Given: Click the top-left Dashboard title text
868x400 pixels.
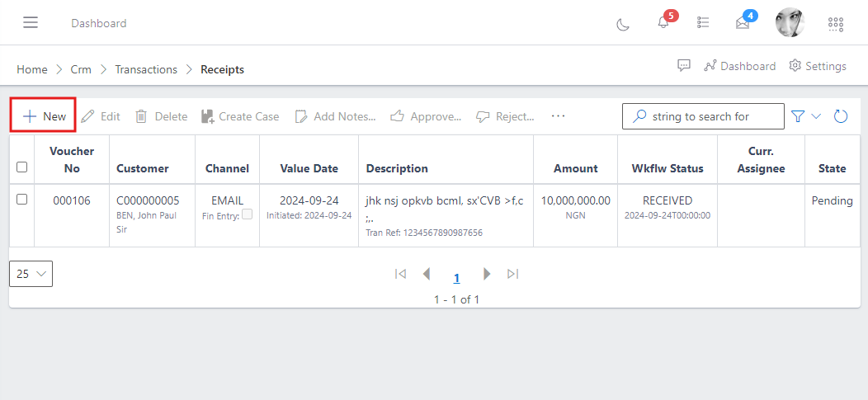Looking at the screenshot, I should coord(98,23).
